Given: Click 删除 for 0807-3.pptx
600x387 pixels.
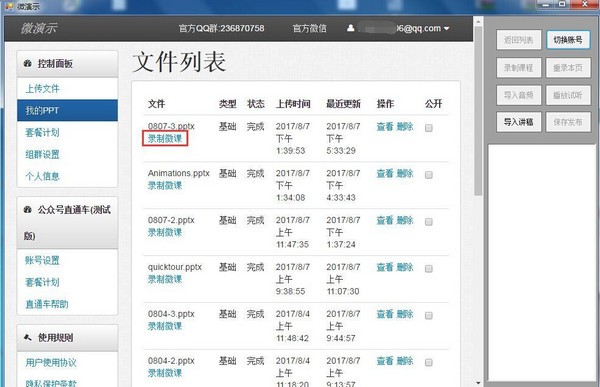Looking at the screenshot, I should 405,126.
